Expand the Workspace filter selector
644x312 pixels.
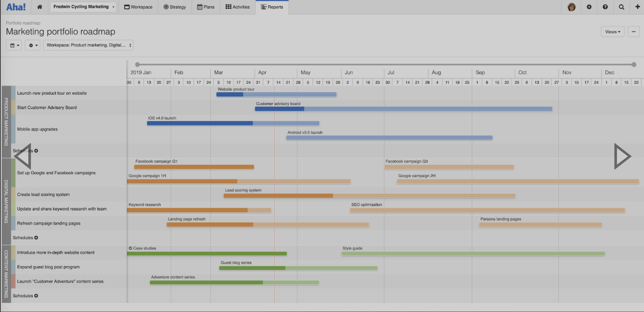click(88, 45)
